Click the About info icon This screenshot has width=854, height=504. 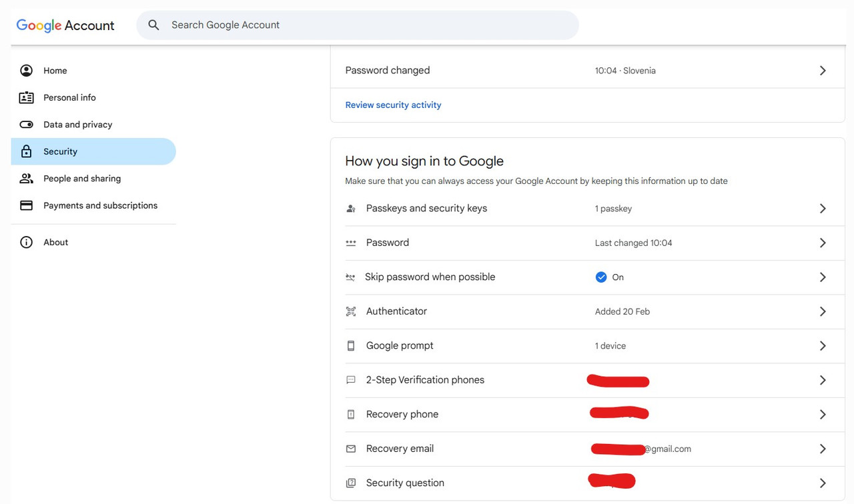(27, 243)
